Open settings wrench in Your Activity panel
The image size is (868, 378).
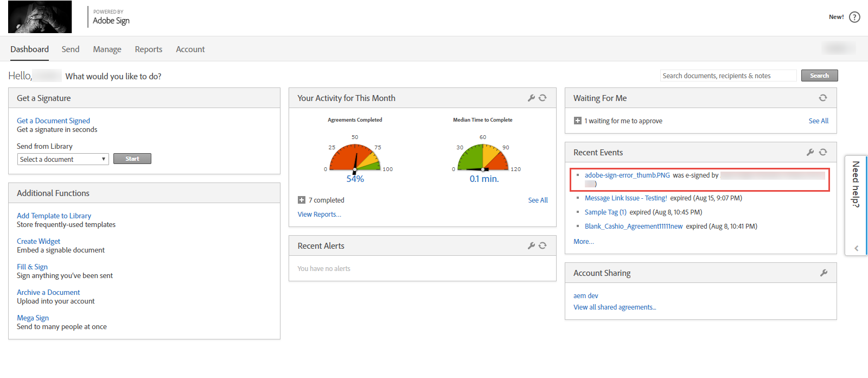pos(531,98)
